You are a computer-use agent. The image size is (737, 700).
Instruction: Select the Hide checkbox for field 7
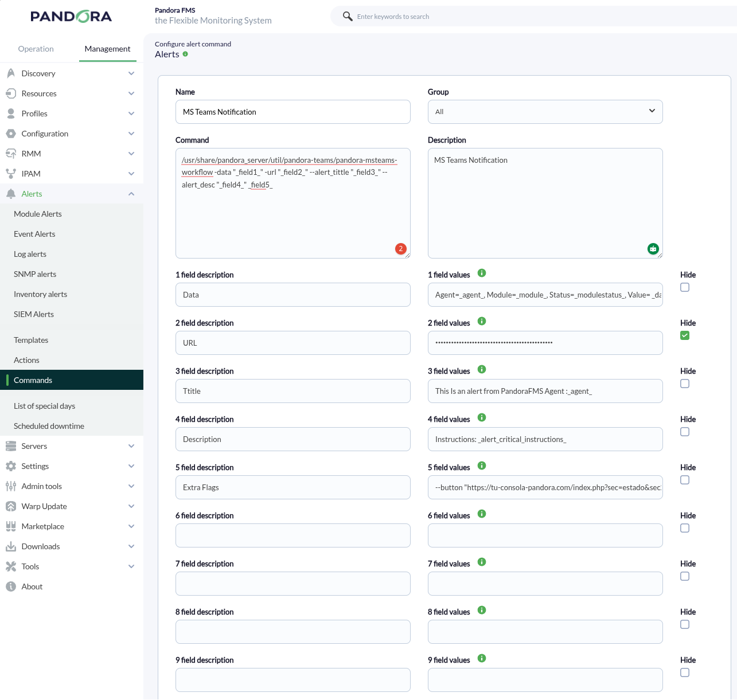pos(685,576)
